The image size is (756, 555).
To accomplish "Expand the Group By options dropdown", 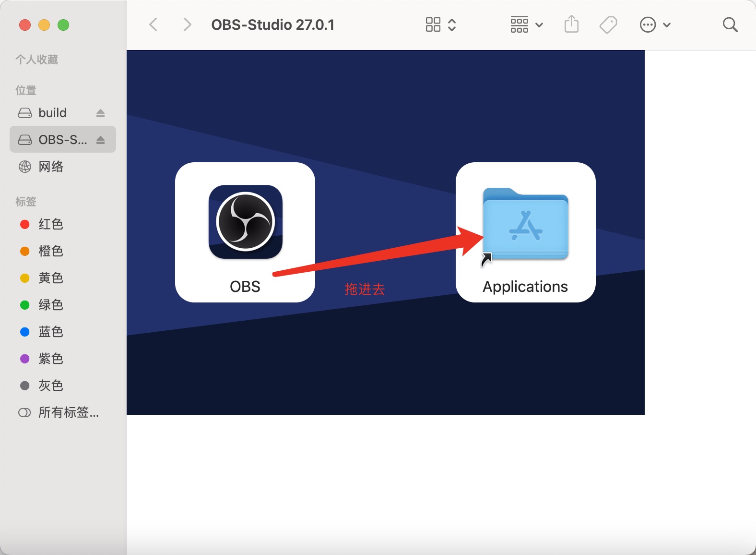I will point(526,24).
